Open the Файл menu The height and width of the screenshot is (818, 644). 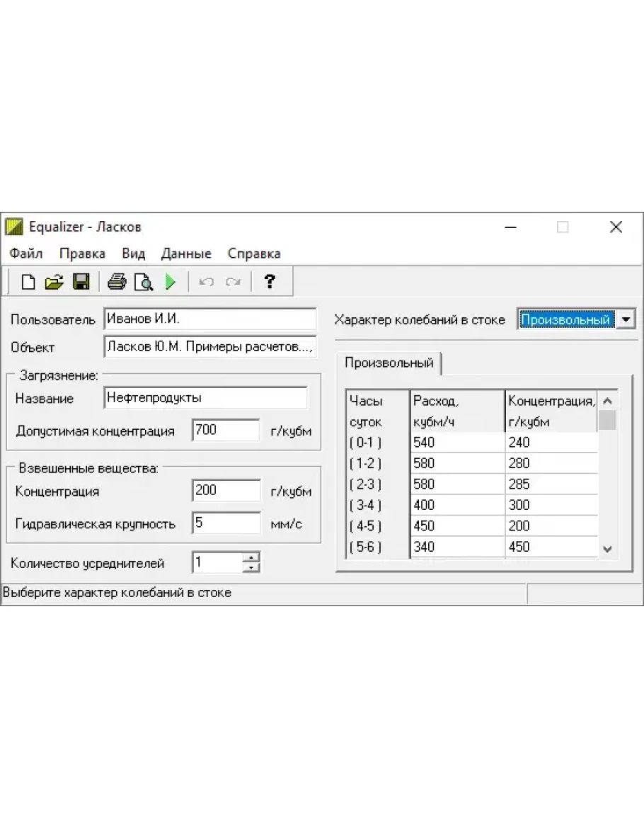[26, 254]
